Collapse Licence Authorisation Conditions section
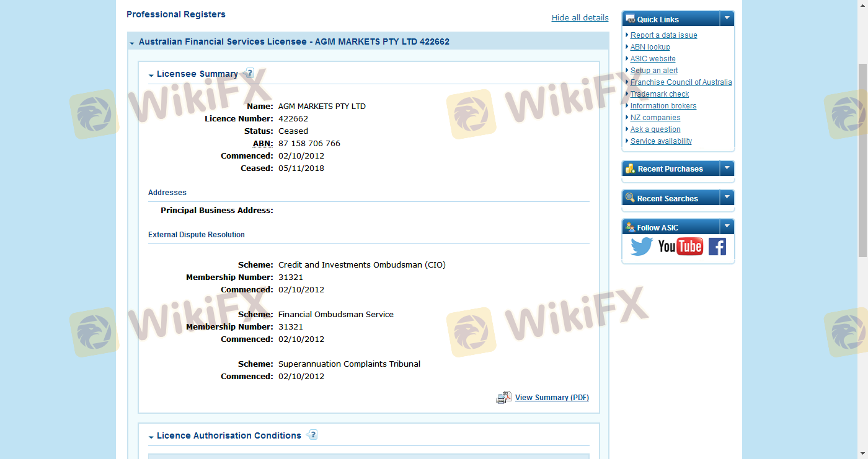Screen dimensions: 868x459 pyautogui.click(x=151, y=437)
